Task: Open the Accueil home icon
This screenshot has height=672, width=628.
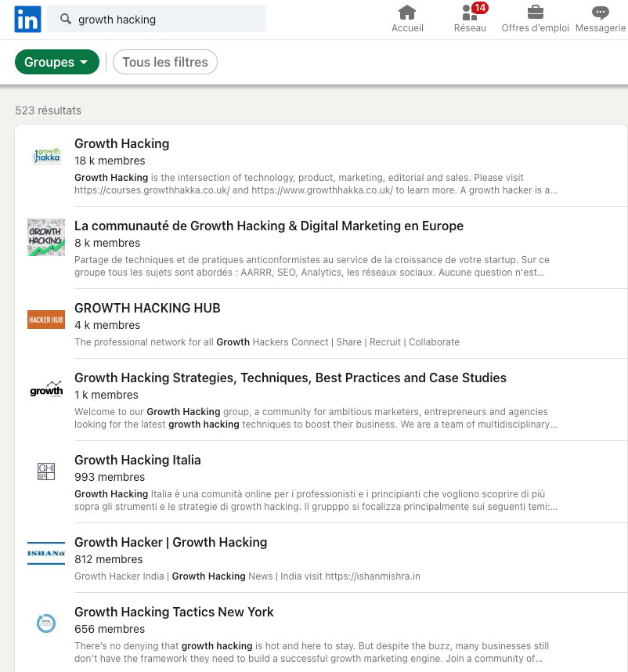Action: tap(407, 13)
